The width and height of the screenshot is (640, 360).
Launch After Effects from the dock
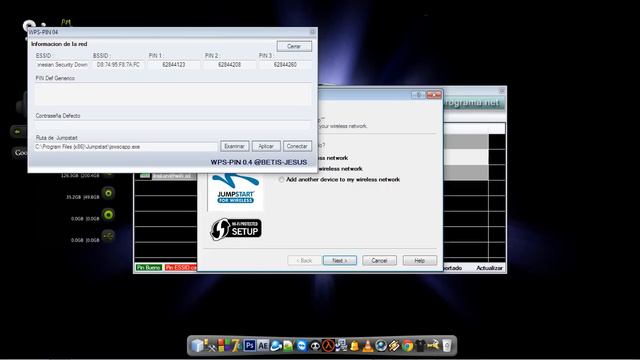click(x=263, y=346)
